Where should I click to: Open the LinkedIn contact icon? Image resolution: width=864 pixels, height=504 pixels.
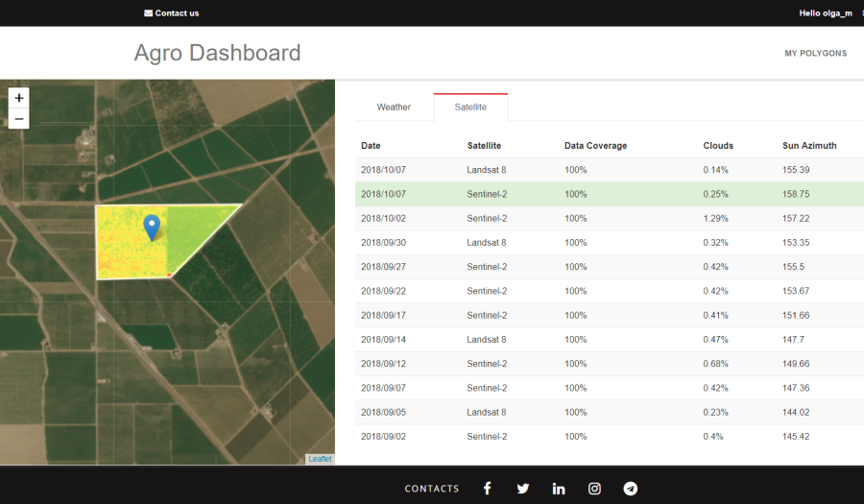559,489
